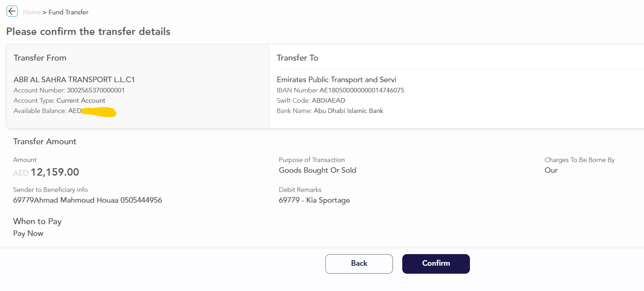Image resolution: width=644 pixels, height=291 pixels.
Task: Open the Home breadcrumb link
Action: (32, 12)
